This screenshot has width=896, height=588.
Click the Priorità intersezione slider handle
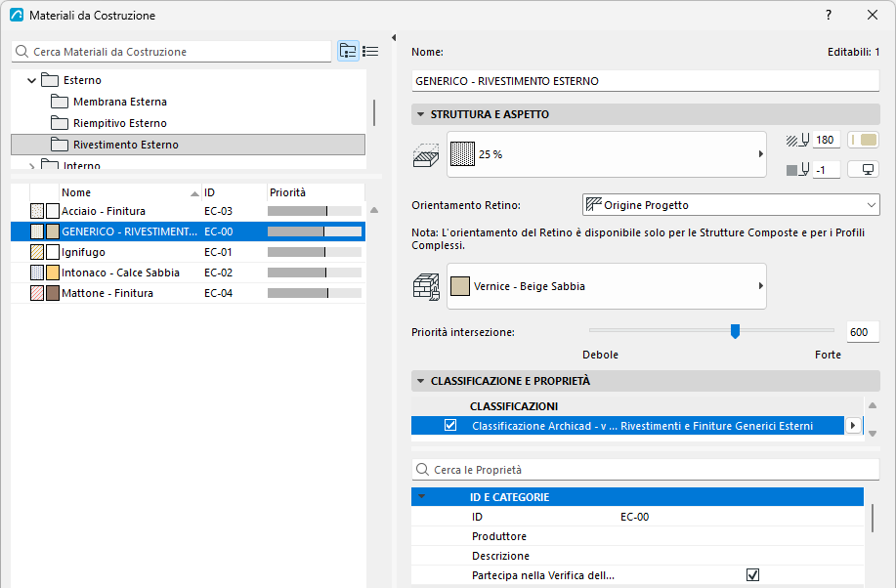point(736,331)
